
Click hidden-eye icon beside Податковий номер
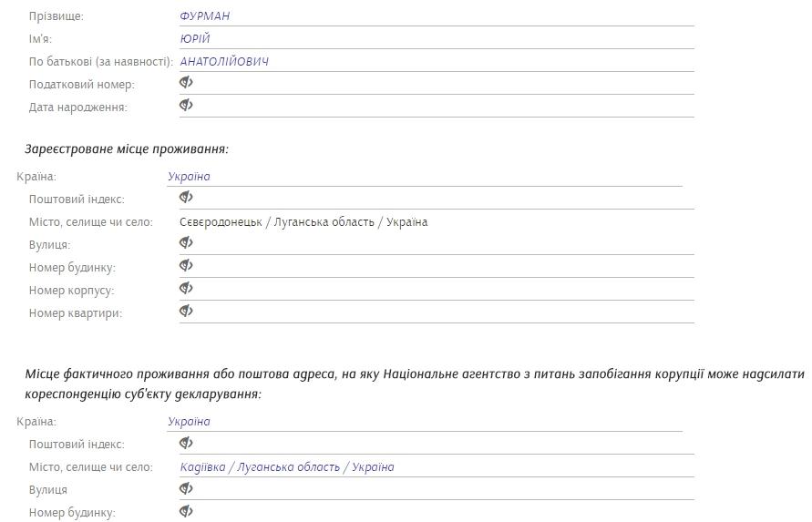pyautogui.click(x=186, y=83)
